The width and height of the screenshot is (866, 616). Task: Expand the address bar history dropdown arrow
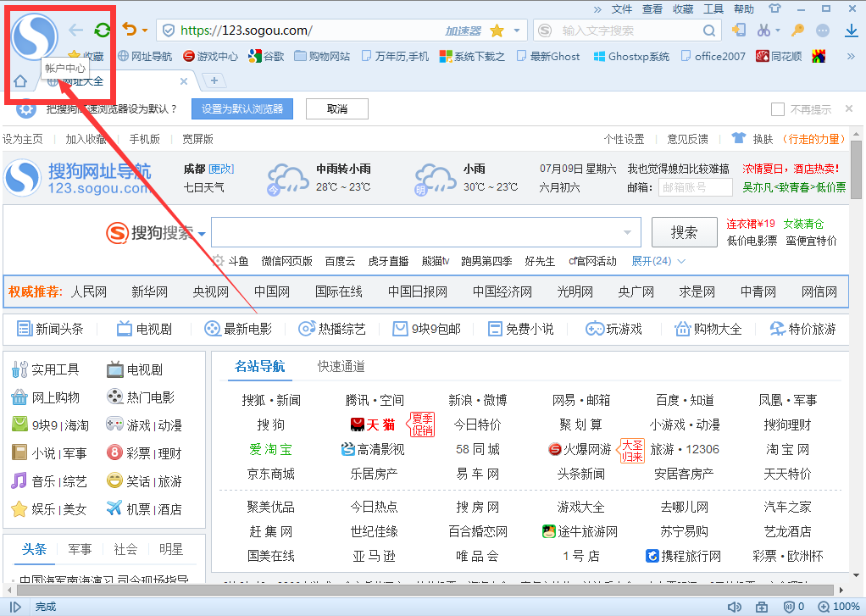[517, 31]
